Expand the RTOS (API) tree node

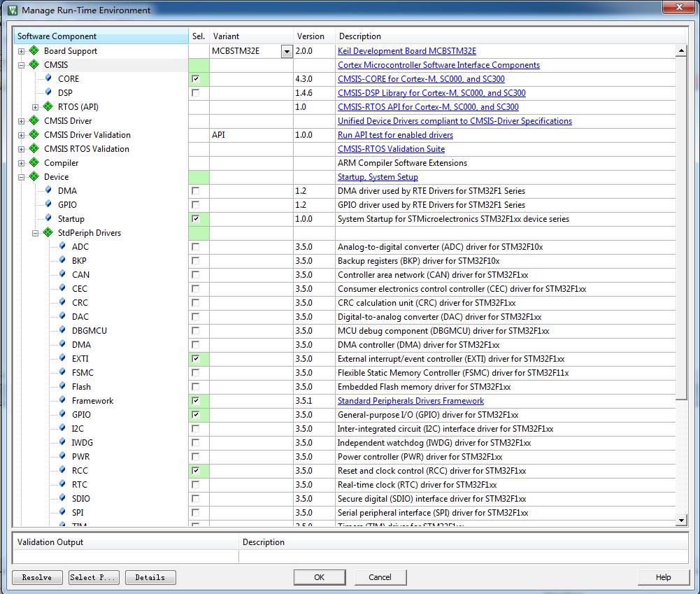point(35,107)
